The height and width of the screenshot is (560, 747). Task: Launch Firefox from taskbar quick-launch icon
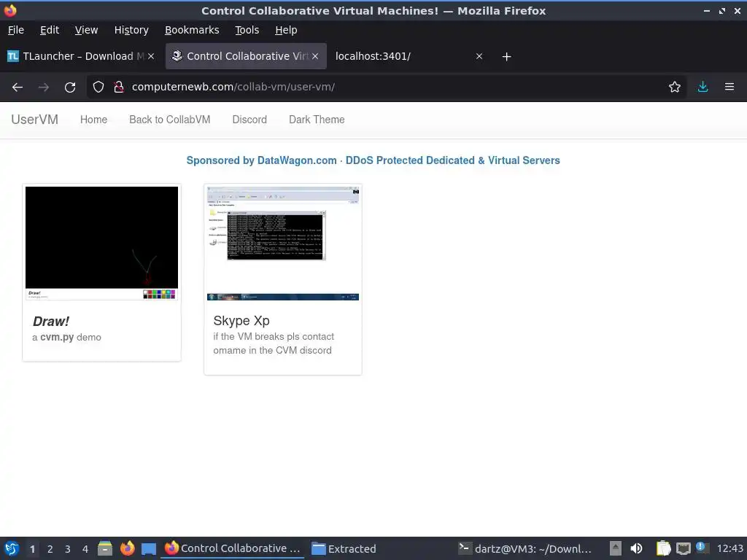(x=127, y=548)
